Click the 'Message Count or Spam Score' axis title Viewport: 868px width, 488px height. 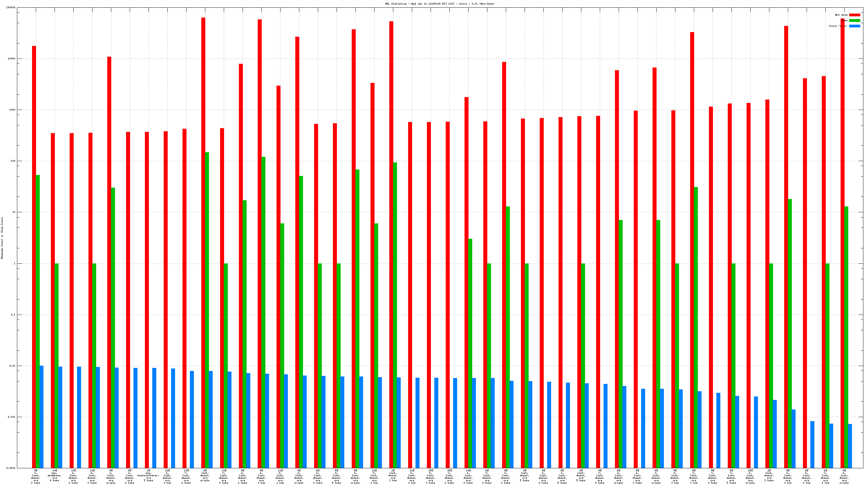click(x=2, y=238)
